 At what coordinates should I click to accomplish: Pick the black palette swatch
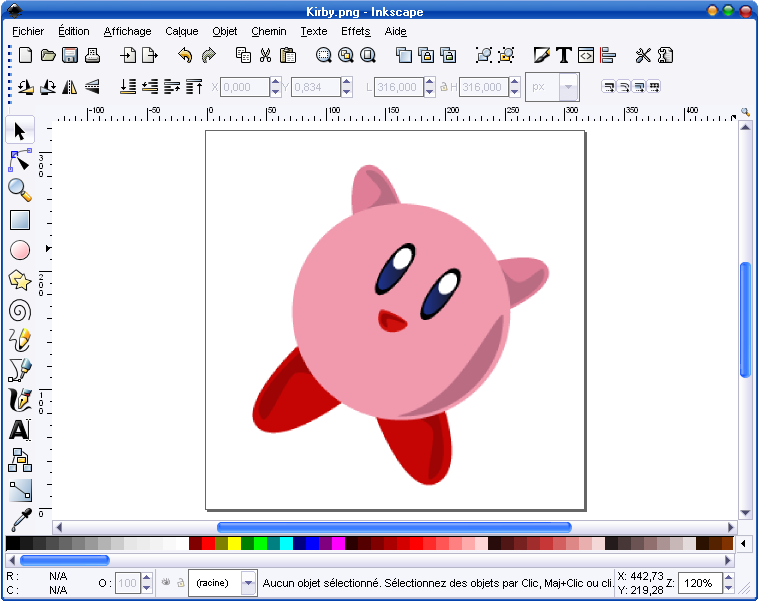pyautogui.click(x=13, y=543)
